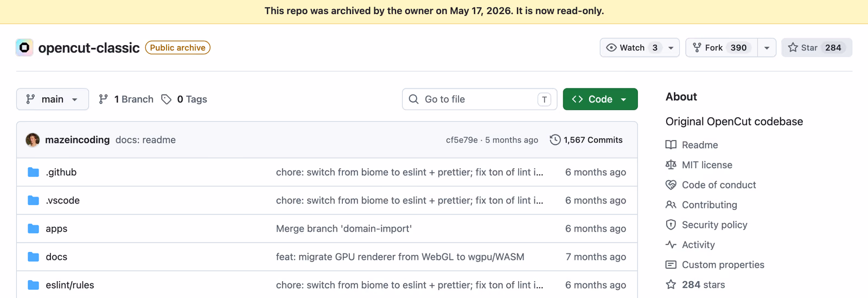
Task: Open Custom properties link
Action: coord(723,265)
